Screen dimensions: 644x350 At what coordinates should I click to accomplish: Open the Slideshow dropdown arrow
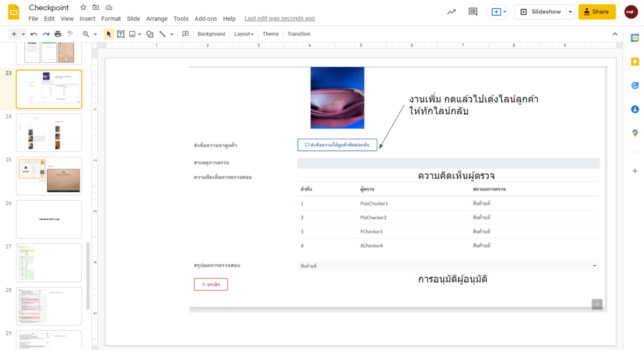tap(570, 11)
